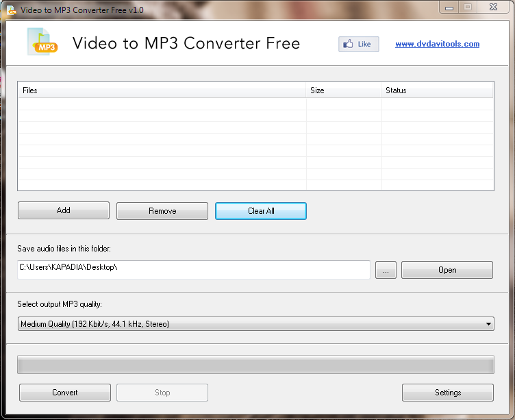Click the conversion progress bar
This screenshot has height=420, width=515.
(x=256, y=365)
